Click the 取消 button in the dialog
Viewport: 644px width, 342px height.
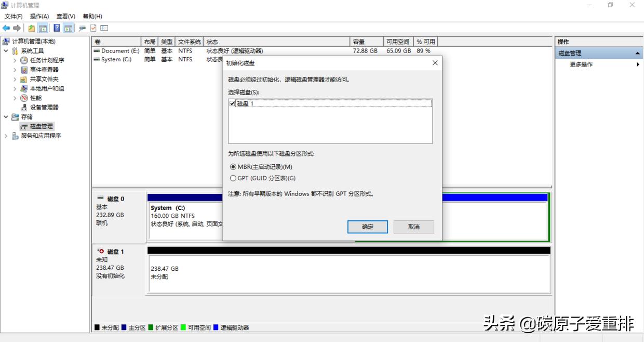413,227
